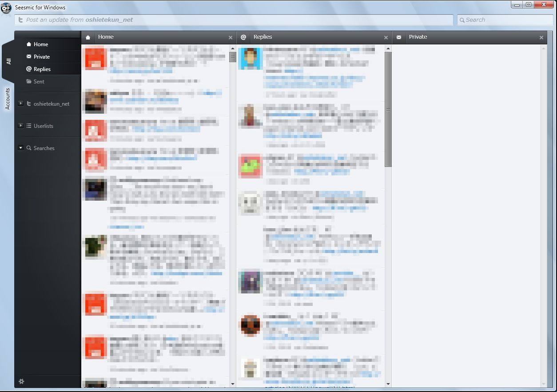The height and width of the screenshot is (392, 557).
Task: Click the oshietekun_net account label
Action: point(52,104)
